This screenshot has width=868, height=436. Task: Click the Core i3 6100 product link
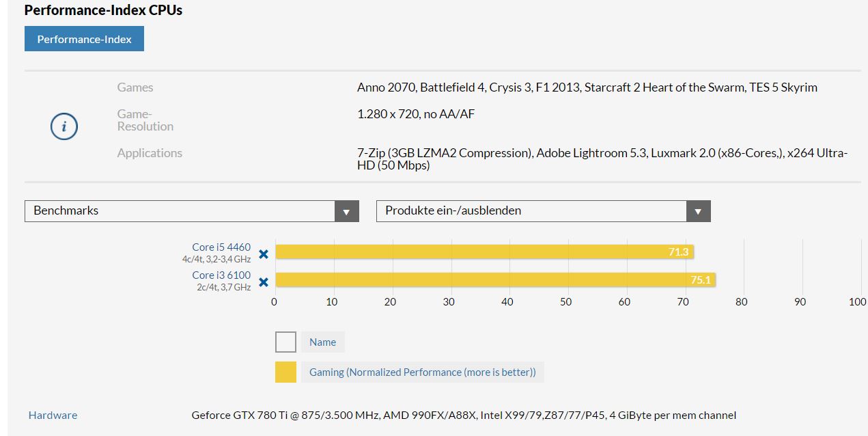tap(221, 275)
